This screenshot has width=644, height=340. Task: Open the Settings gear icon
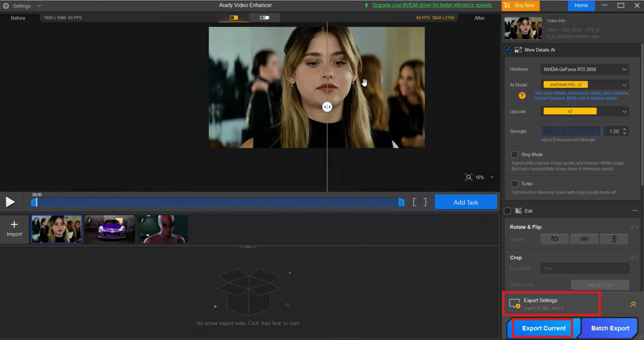pyautogui.click(x=6, y=6)
